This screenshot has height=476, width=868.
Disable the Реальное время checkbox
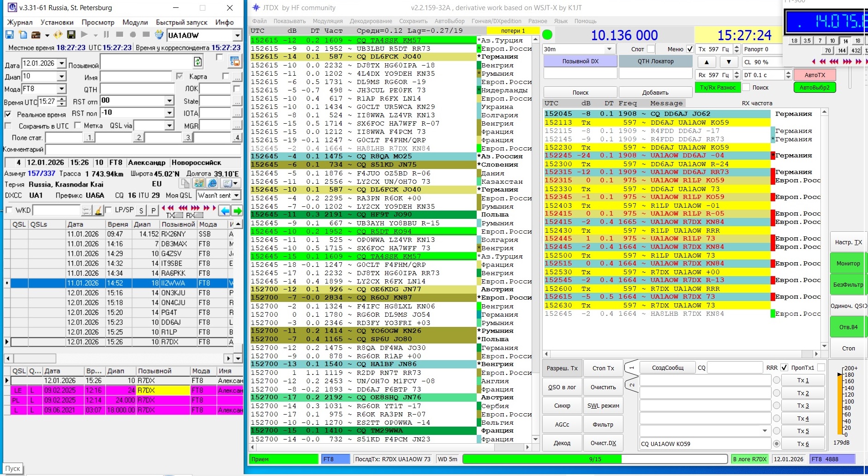tap(8, 114)
